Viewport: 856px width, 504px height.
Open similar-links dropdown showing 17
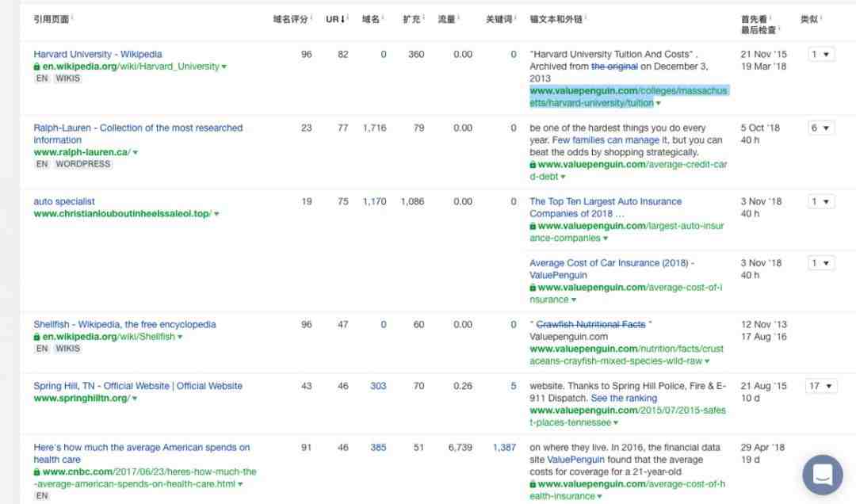click(x=820, y=386)
